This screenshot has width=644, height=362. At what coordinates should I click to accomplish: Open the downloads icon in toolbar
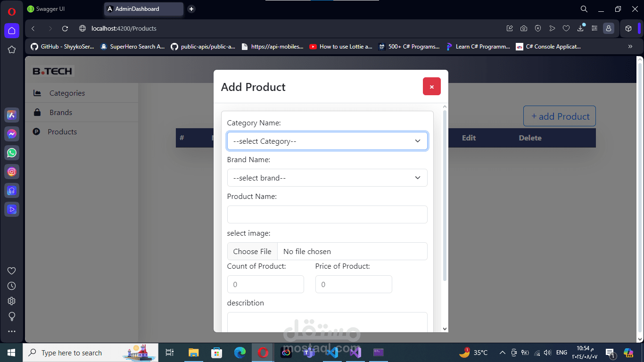(x=580, y=28)
